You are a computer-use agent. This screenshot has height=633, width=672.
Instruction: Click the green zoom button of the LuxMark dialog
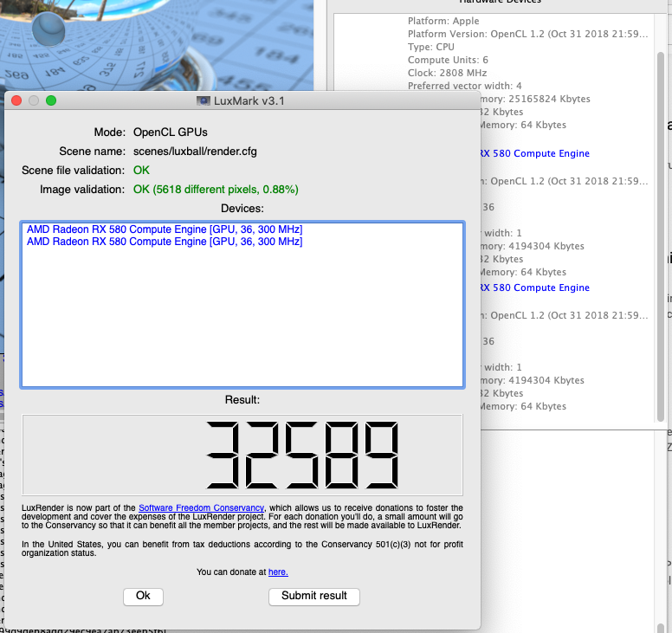(x=51, y=100)
